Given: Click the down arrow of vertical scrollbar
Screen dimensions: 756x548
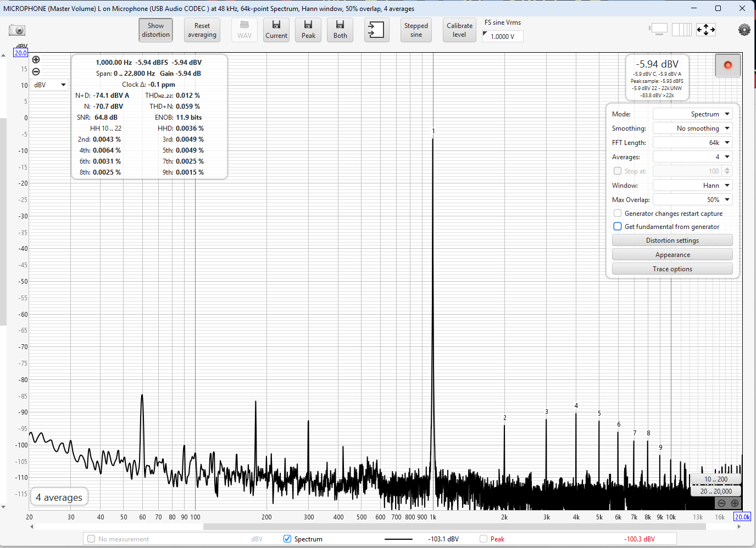Looking at the screenshot, I should click(x=3, y=507).
